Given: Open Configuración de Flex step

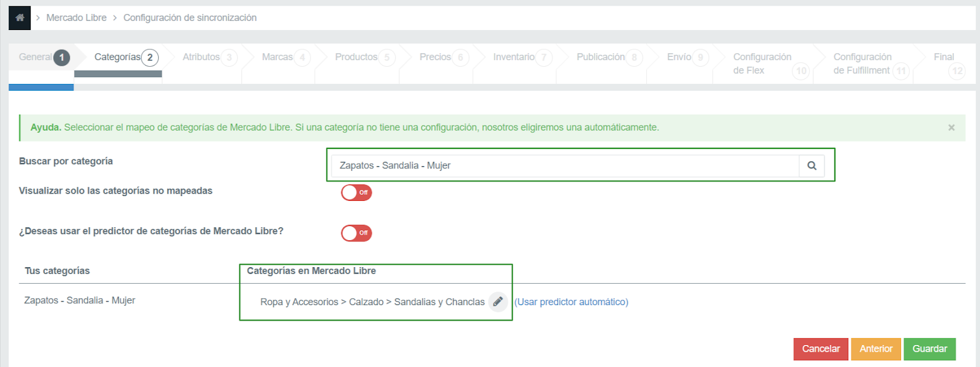Looking at the screenshot, I should click(771, 64).
